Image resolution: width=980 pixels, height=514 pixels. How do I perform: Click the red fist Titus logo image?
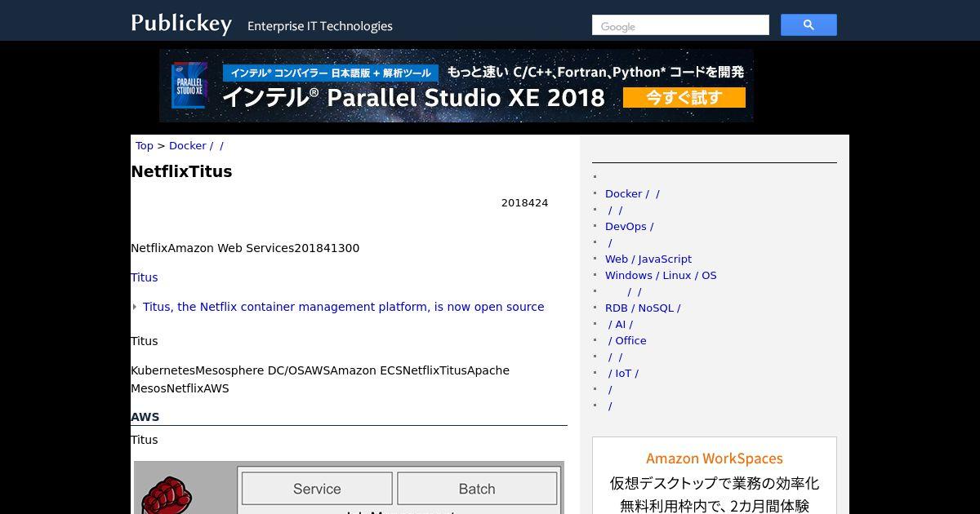(x=167, y=496)
